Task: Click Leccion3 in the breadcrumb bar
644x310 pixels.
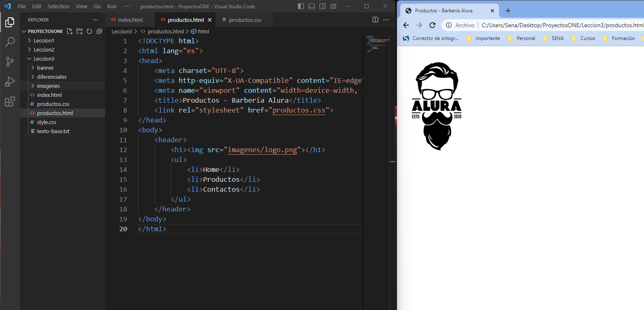Action: [122, 31]
